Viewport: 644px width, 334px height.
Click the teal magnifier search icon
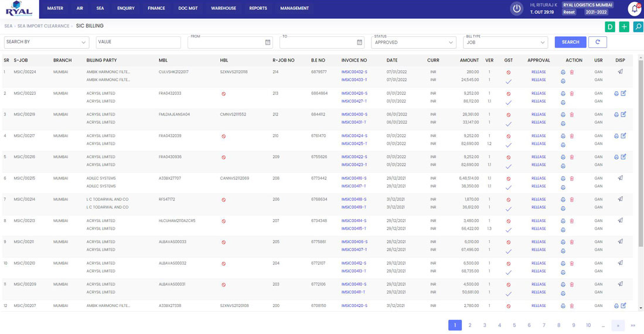click(x=638, y=27)
